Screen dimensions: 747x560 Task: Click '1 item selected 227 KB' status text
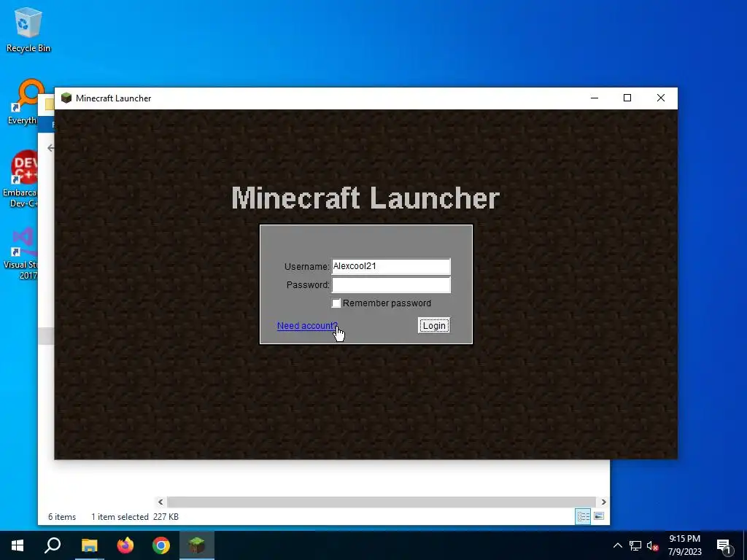(x=135, y=517)
